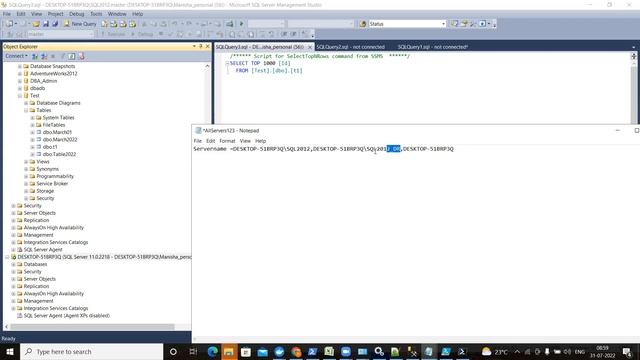Expand the dbo.March01 table node

[x=32, y=132]
